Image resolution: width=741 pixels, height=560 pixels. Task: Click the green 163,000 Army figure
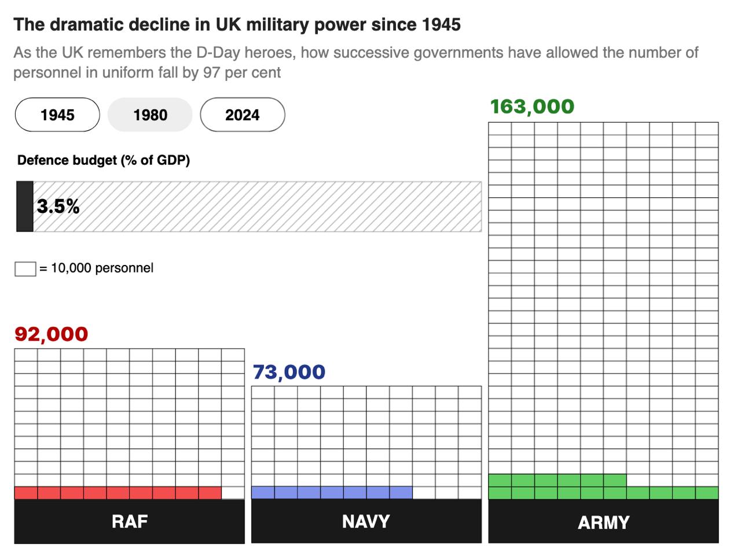pos(532,106)
